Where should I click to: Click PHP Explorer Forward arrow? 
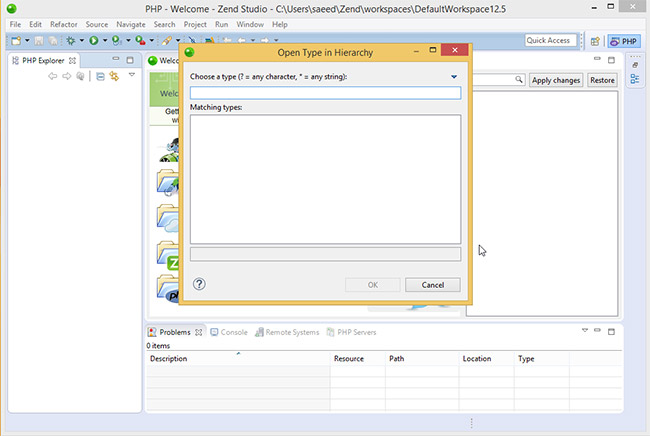tap(67, 76)
